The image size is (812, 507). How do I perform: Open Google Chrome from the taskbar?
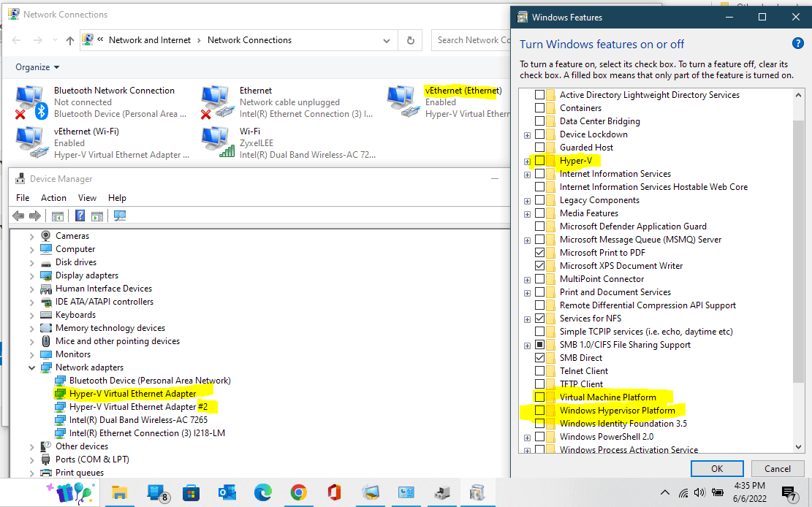pos(298,492)
